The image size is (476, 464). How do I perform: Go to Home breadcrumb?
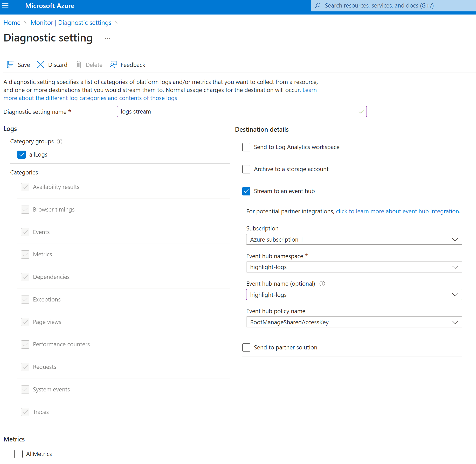(x=12, y=23)
